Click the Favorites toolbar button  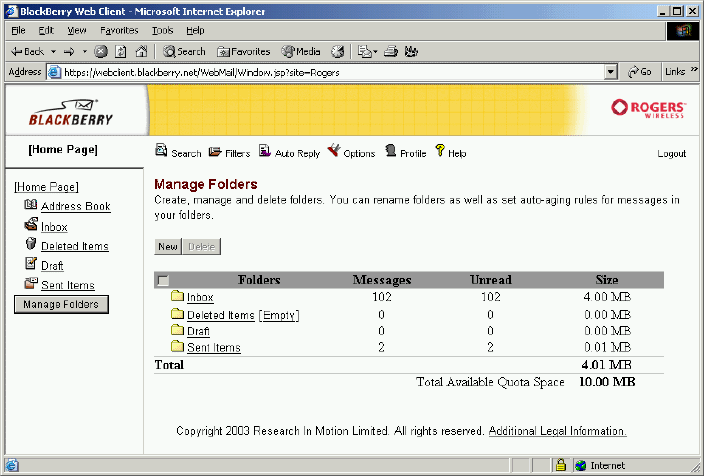coord(244,52)
